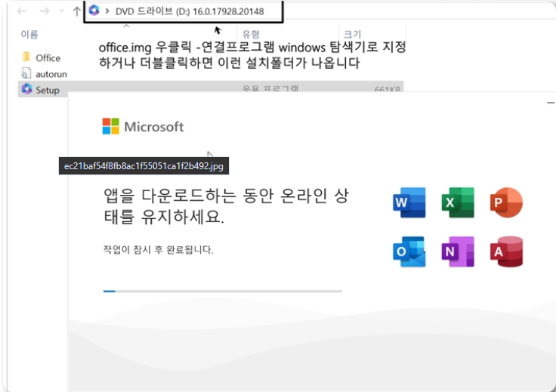Click the installation progress bar
556x392 pixels.
point(222,291)
